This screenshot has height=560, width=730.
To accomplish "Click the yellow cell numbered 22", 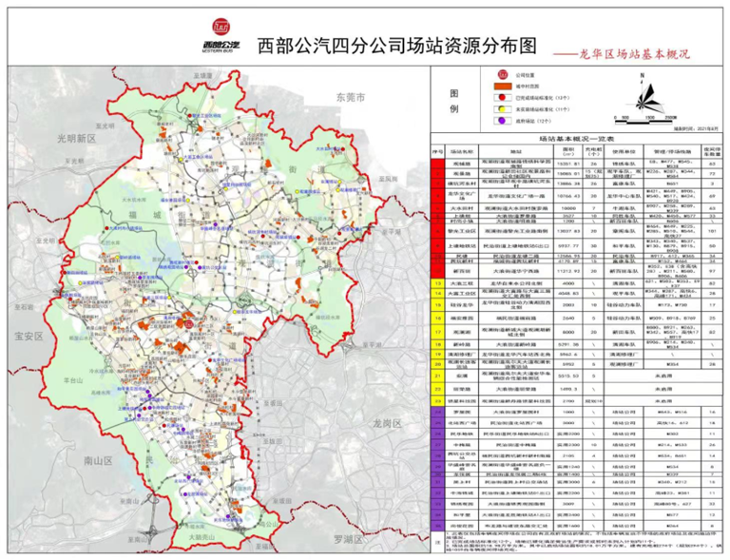I will click(437, 389).
